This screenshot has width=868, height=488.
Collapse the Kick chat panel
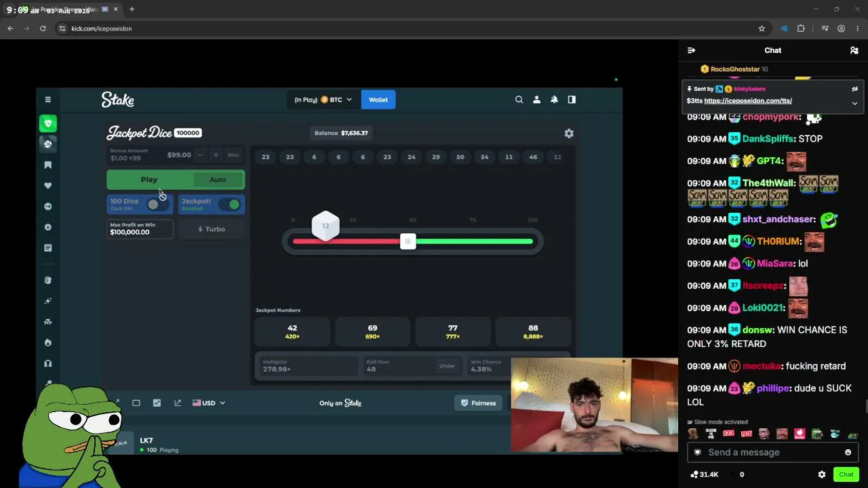(691, 50)
